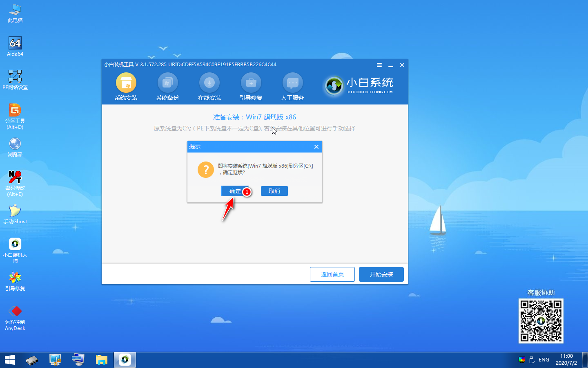Click 确定 to confirm installation
The height and width of the screenshot is (368, 588).
pyautogui.click(x=235, y=191)
